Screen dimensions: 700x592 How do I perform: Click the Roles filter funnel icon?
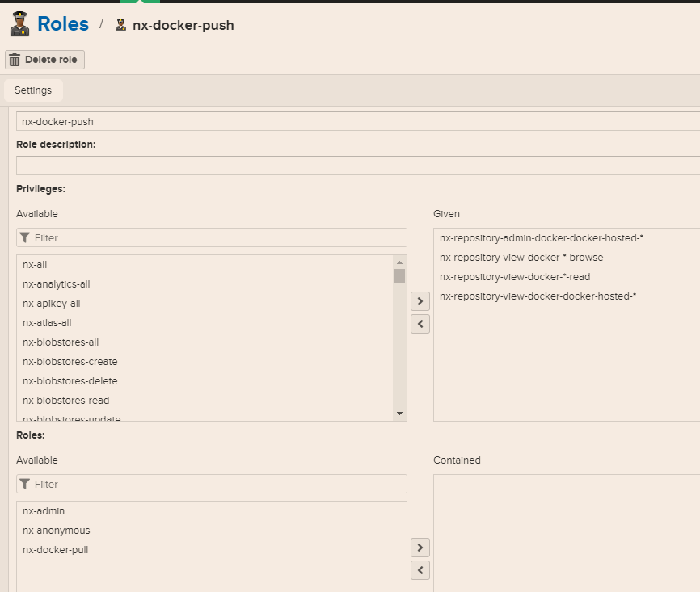coord(25,485)
